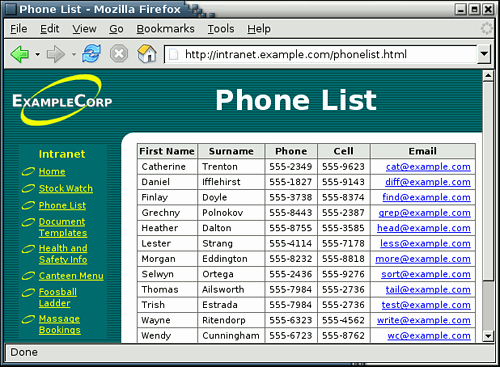Click the scrollbar down arrow

[x=488, y=336]
